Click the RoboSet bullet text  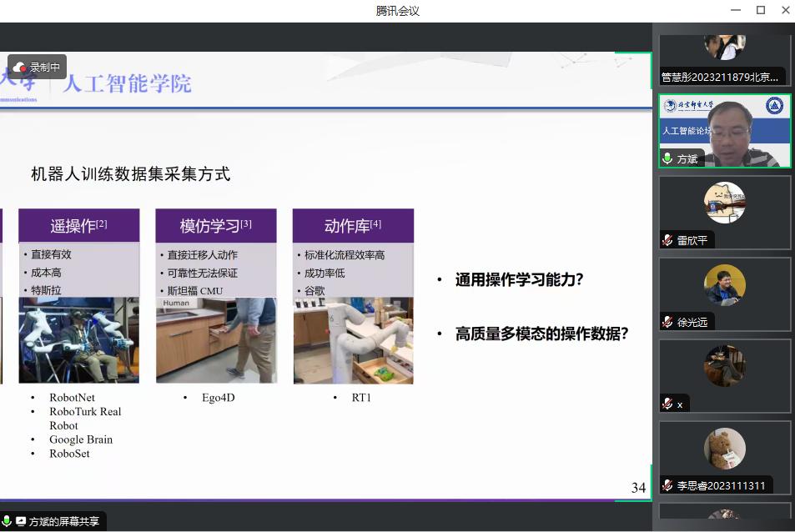(69, 454)
